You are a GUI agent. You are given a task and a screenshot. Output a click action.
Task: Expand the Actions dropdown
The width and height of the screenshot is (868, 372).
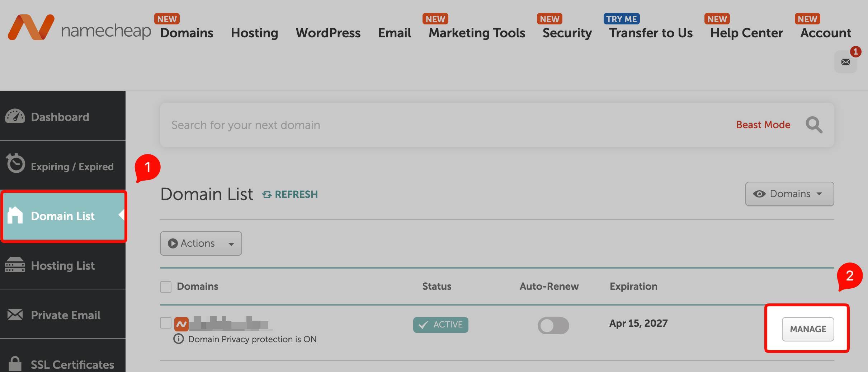[201, 243]
